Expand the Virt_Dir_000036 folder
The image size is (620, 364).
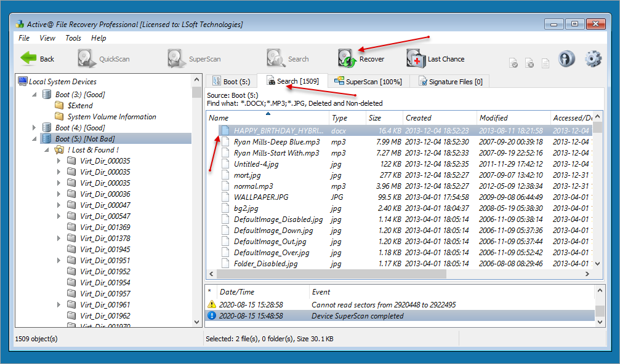[x=59, y=194]
